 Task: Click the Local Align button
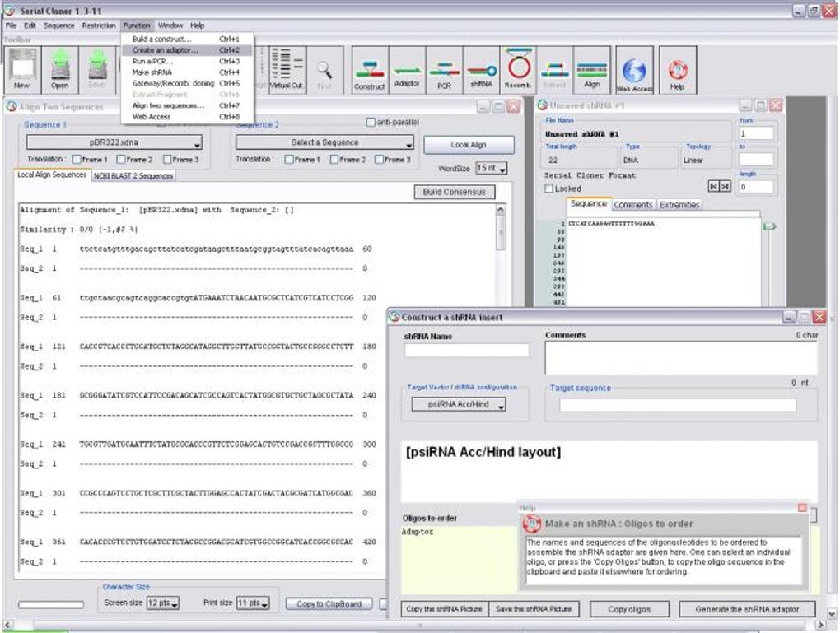469,145
